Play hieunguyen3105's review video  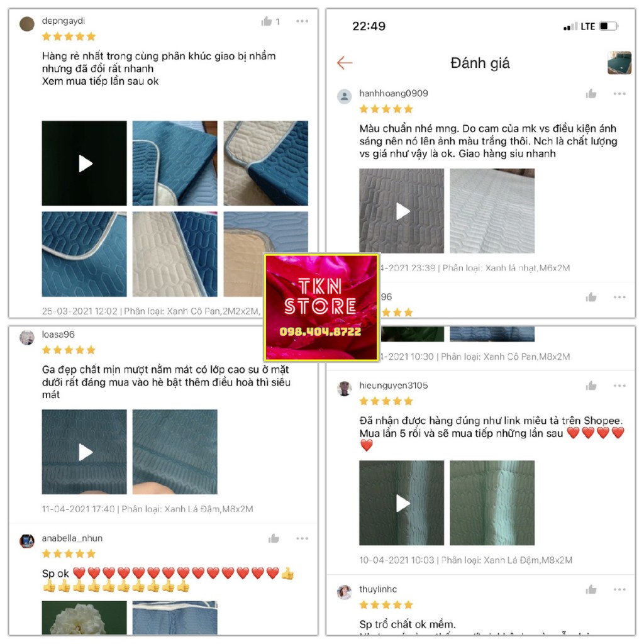(401, 502)
